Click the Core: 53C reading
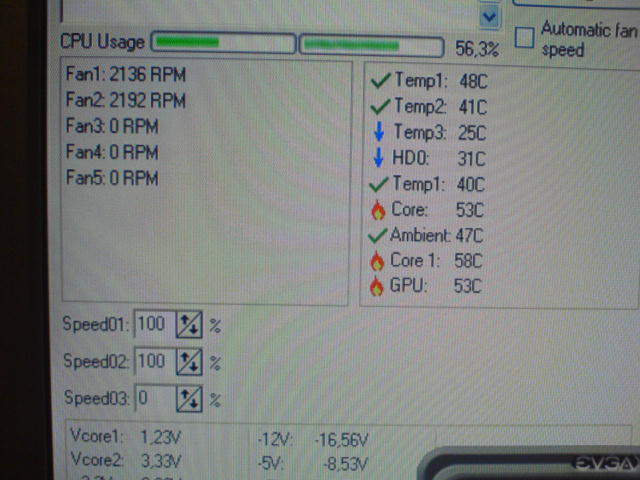640x480 pixels. [438, 210]
